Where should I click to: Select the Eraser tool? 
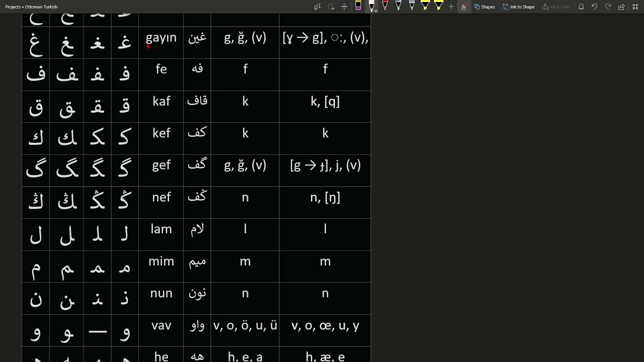click(358, 6)
